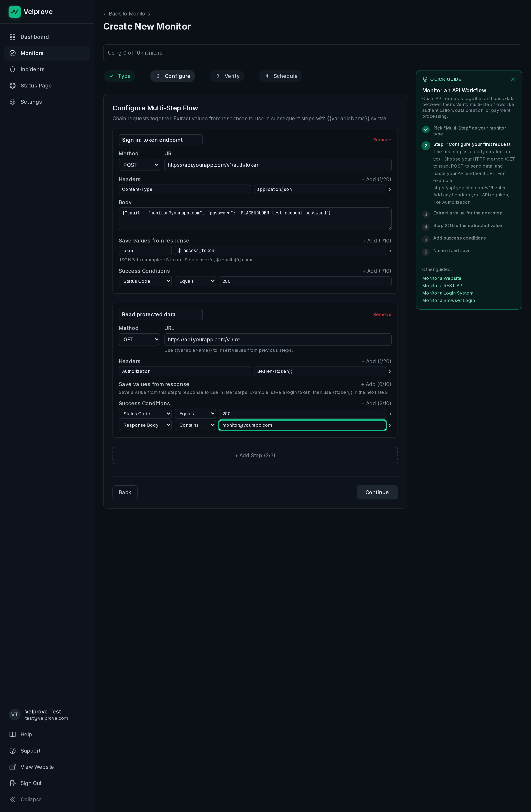Image resolution: width=531 pixels, height=812 pixels.
Task: Click the Dashboard grid icon
Action: [13, 37]
